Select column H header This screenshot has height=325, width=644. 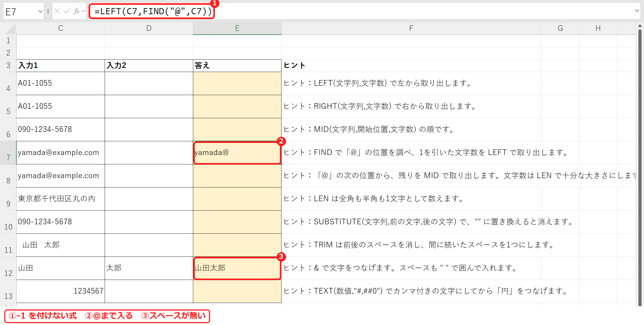[598, 28]
